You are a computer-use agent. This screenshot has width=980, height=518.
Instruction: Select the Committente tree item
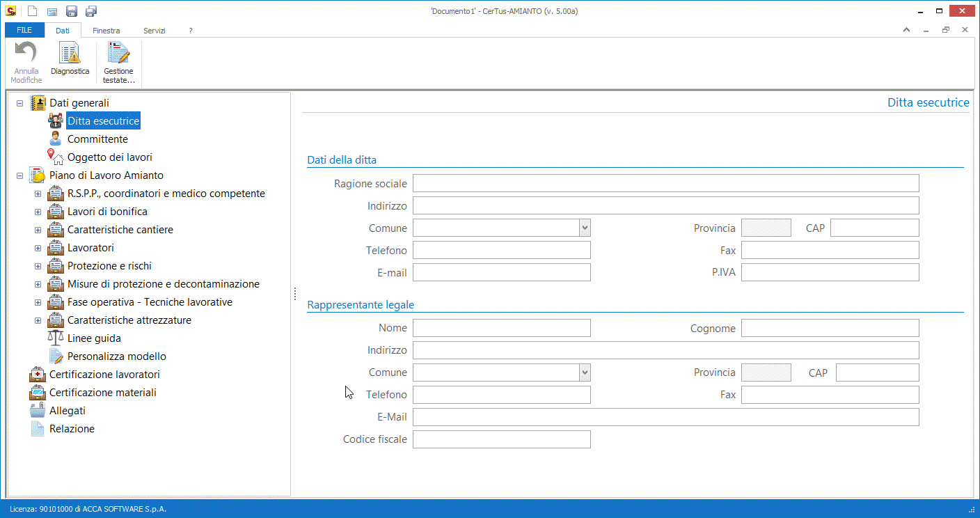(97, 139)
